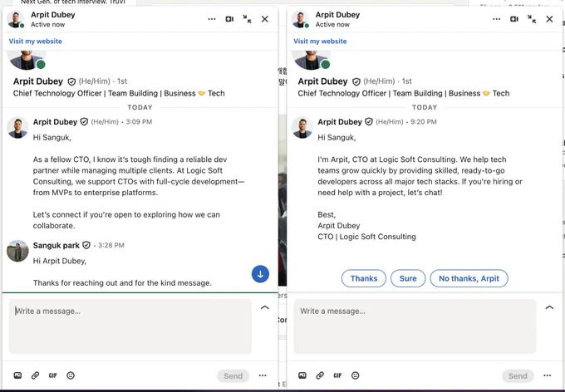Click the '9:20 PM' message timestamp
Screen dimensions: 565x392
[424, 122]
